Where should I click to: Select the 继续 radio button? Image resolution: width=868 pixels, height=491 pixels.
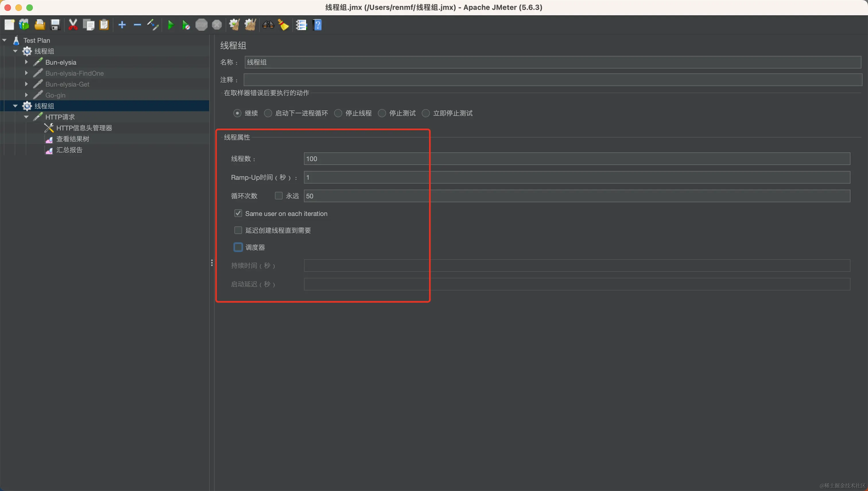tap(237, 113)
